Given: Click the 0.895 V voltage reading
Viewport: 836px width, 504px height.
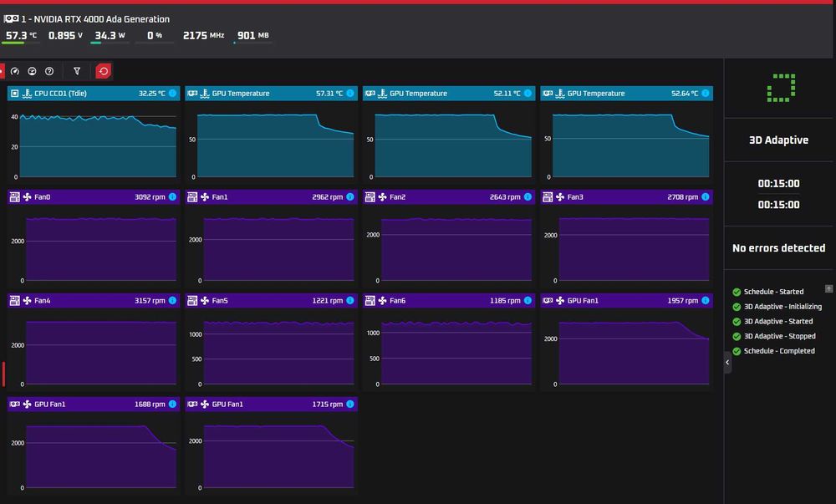Looking at the screenshot, I should pos(65,36).
